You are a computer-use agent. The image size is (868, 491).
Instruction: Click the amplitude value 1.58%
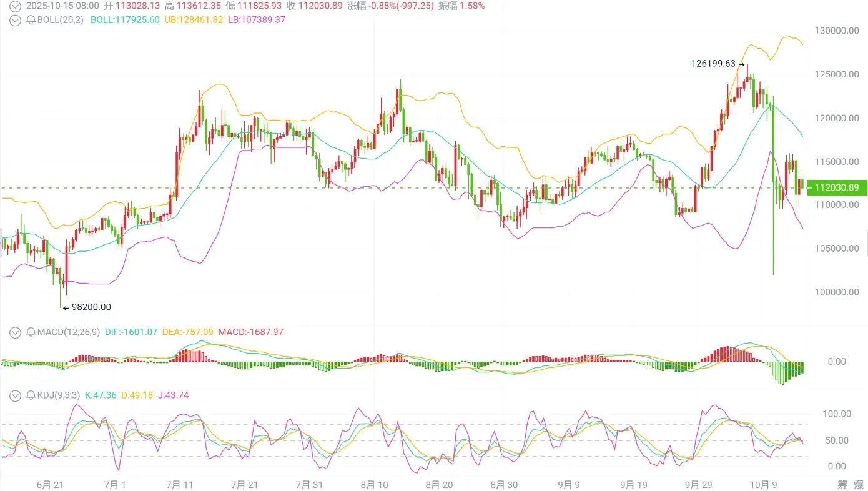[471, 6]
